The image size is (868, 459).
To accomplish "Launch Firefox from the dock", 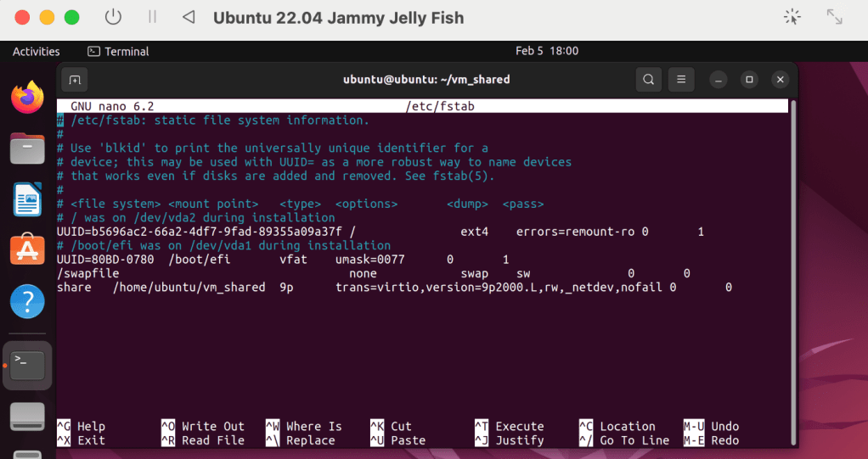I will pyautogui.click(x=27, y=98).
